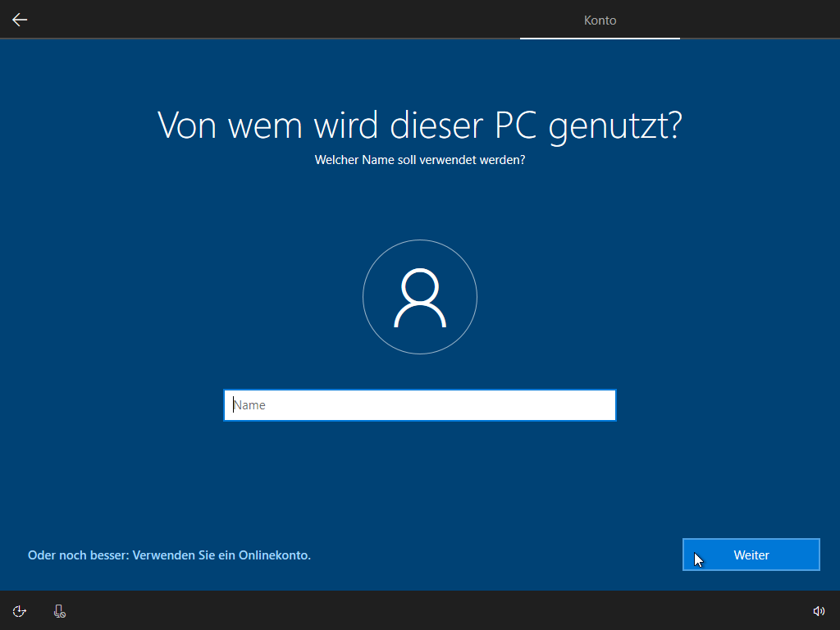Click the user avatar picture

pyautogui.click(x=420, y=297)
